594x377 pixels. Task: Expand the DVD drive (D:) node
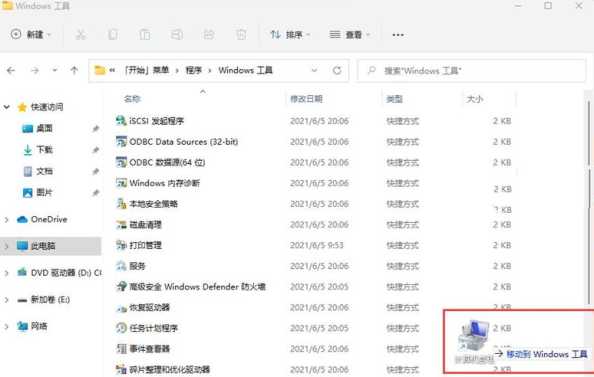[6, 273]
